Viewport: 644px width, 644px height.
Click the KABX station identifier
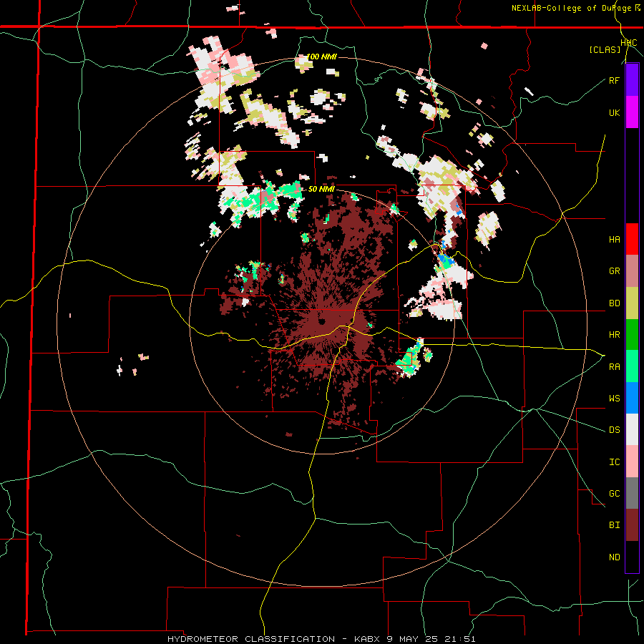(368, 639)
